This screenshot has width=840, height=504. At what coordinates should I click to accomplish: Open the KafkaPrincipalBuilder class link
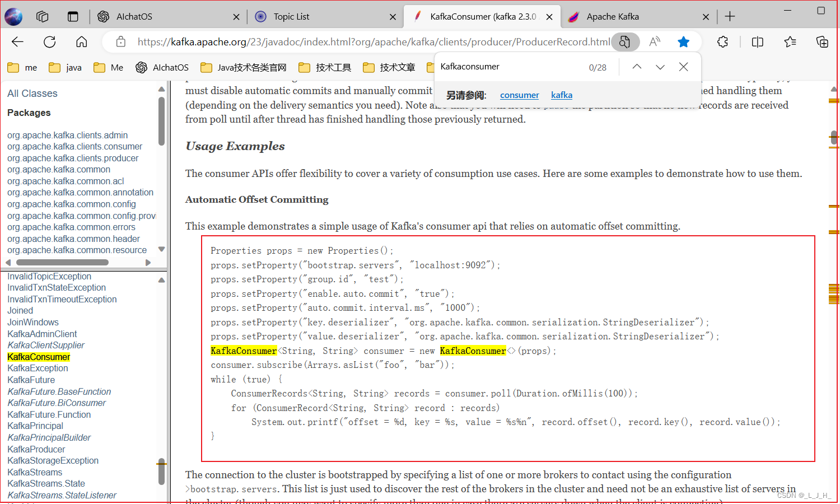click(x=49, y=438)
